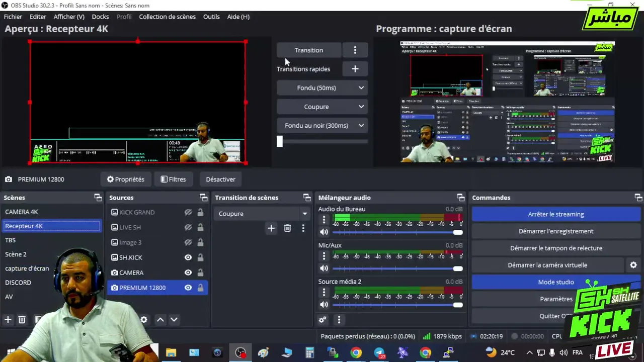
Task: Open the audio mixer three-dot menu
Action: [339, 320]
